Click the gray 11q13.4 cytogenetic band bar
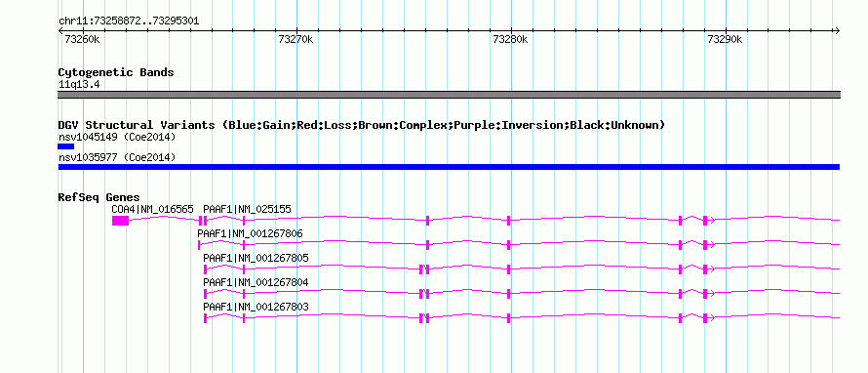The height and width of the screenshot is (373, 868). pyautogui.click(x=449, y=95)
